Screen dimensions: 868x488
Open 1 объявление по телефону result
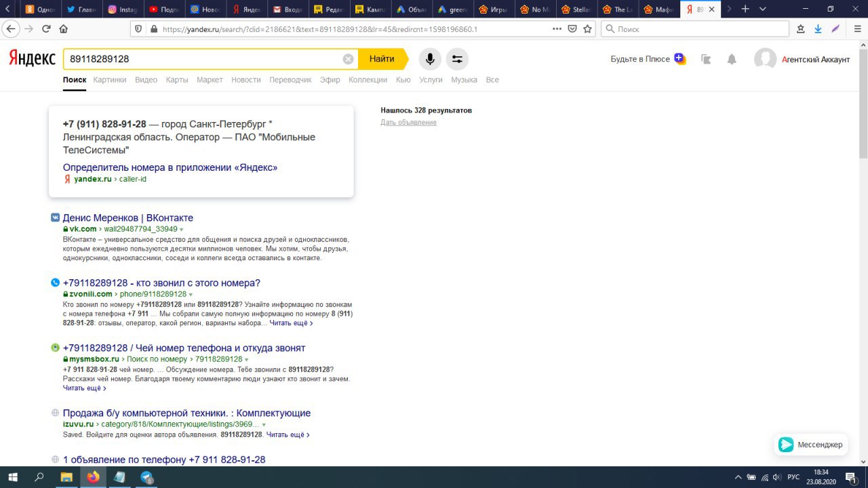[x=164, y=460]
